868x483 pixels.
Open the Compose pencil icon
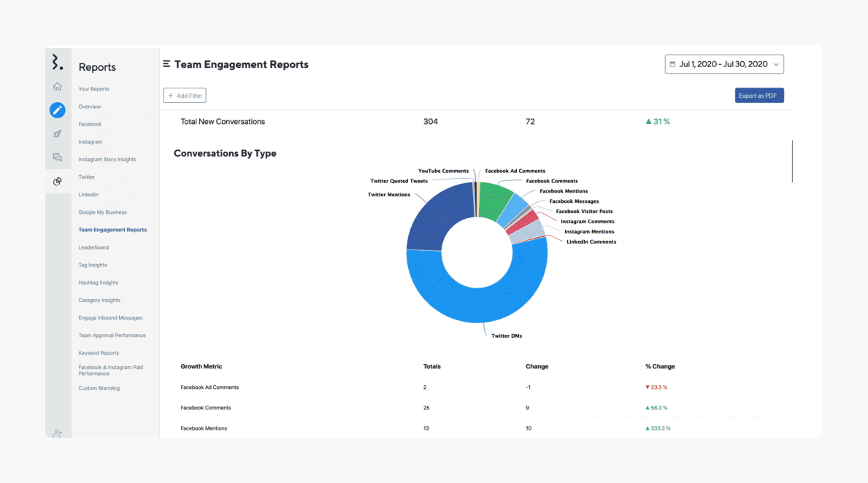(58, 110)
